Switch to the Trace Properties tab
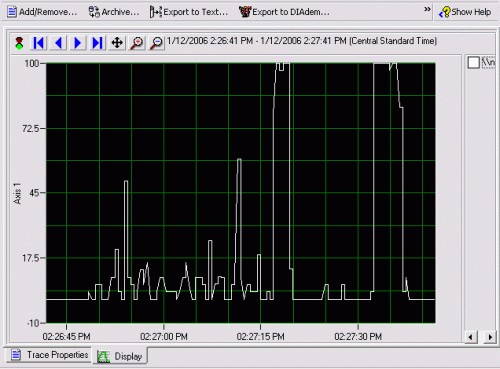This screenshot has width=500, height=369. (49, 355)
